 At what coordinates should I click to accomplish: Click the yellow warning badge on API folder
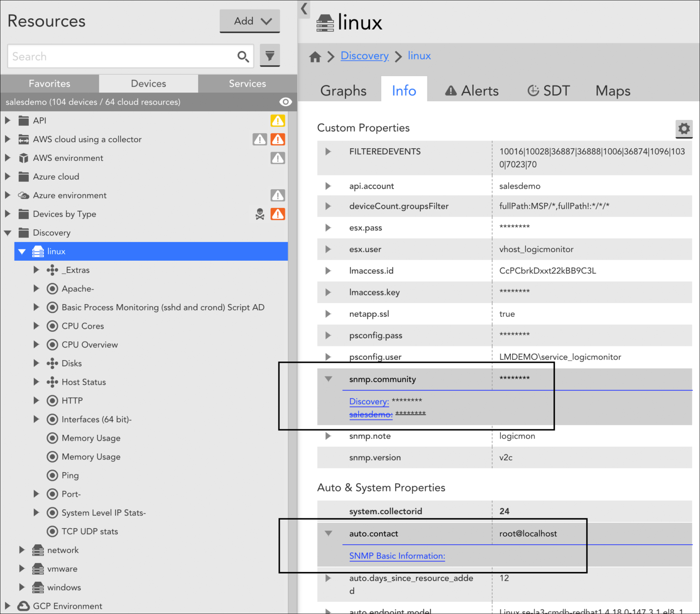pyautogui.click(x=278, y=120)
